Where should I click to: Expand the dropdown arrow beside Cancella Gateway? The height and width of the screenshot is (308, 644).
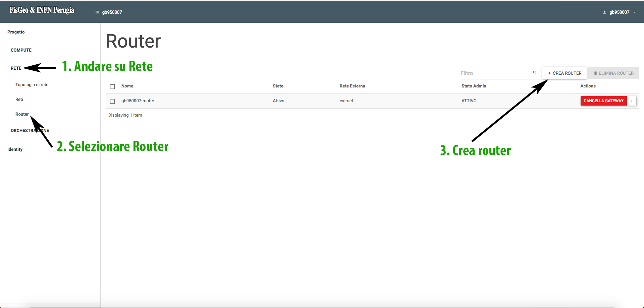pyautogui.click(x=632, y=101)
